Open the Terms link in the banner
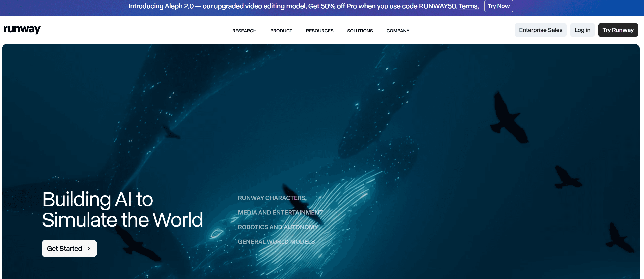This screenshot has height=279, width=644. 468,6
